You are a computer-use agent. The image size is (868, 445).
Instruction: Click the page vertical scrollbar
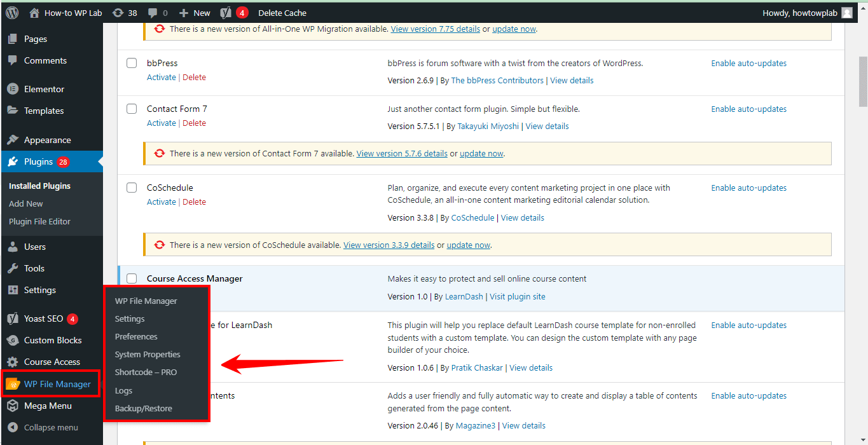tap(863, 83)
